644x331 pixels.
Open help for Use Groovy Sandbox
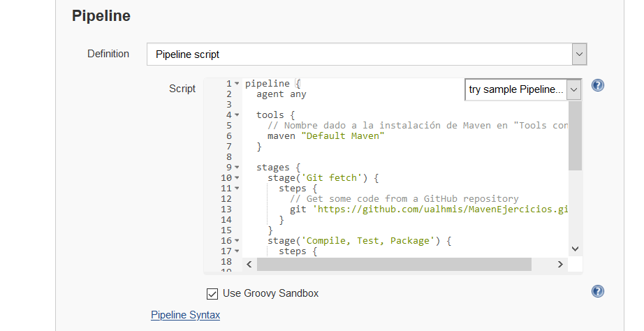tap(598, 291)
